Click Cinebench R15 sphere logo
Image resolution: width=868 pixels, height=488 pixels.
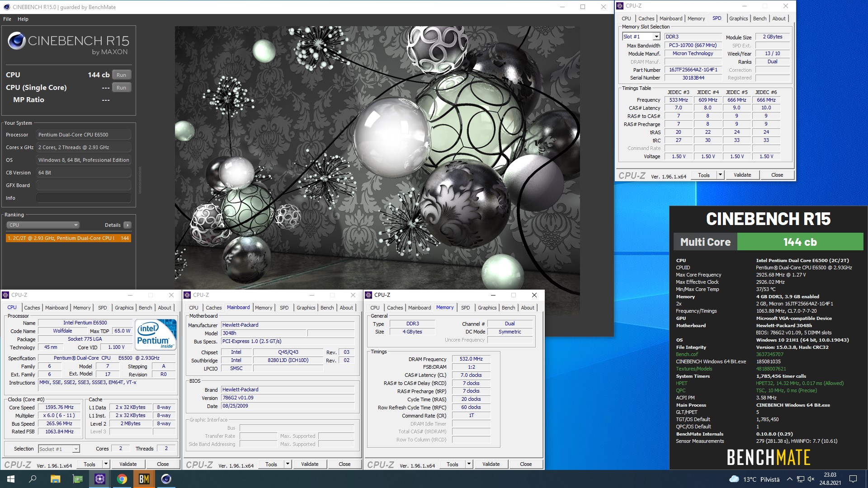click(x=16, y=41)
